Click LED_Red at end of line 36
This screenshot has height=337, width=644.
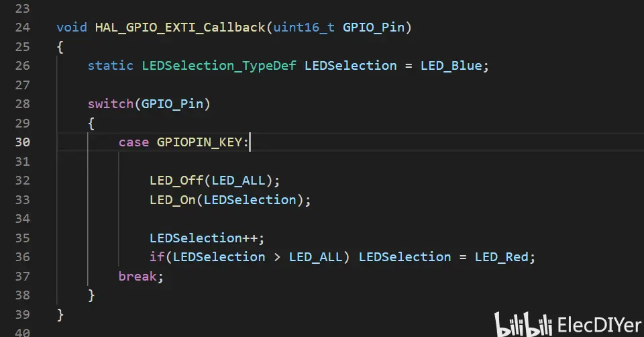[x=502, y=257]
